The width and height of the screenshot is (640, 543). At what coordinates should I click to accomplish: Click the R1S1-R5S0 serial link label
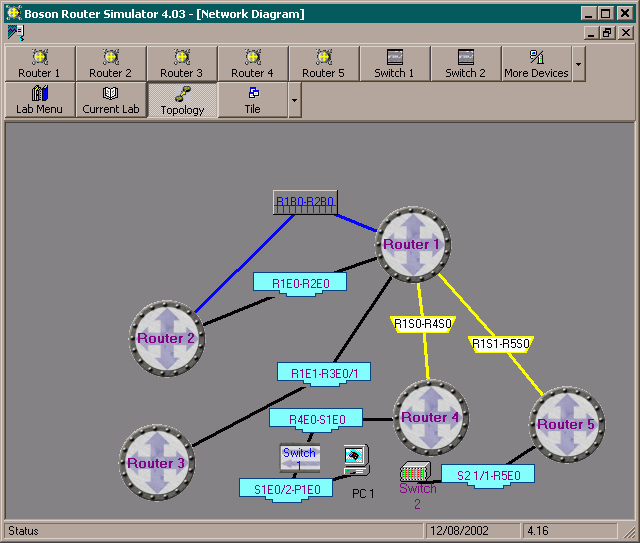[500, 344]
